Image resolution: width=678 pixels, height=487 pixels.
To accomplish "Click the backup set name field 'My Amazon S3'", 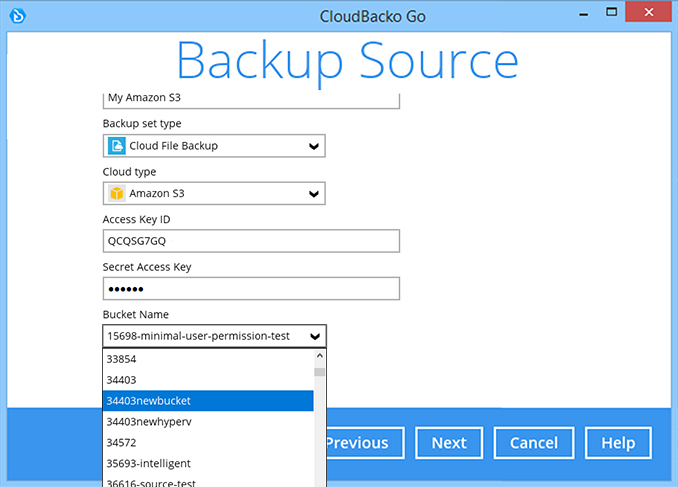I will [x=251, y=99].
